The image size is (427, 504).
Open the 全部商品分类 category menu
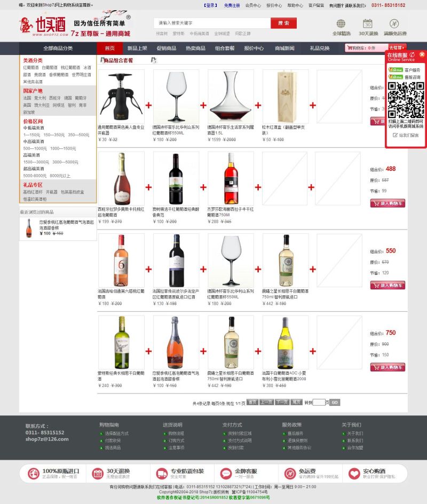[x=58, y=48]
